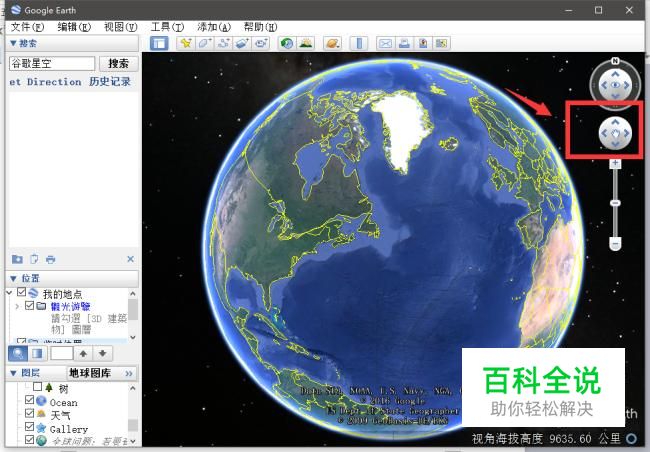Collapse the 位置 panel header triangle
Screen dimensions: 650x452
point(13,278)
